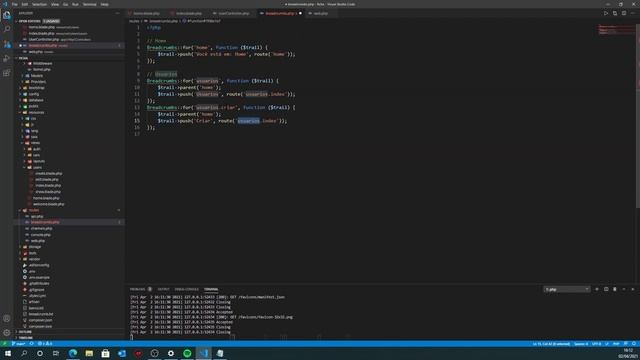Open the File menu

14,4
